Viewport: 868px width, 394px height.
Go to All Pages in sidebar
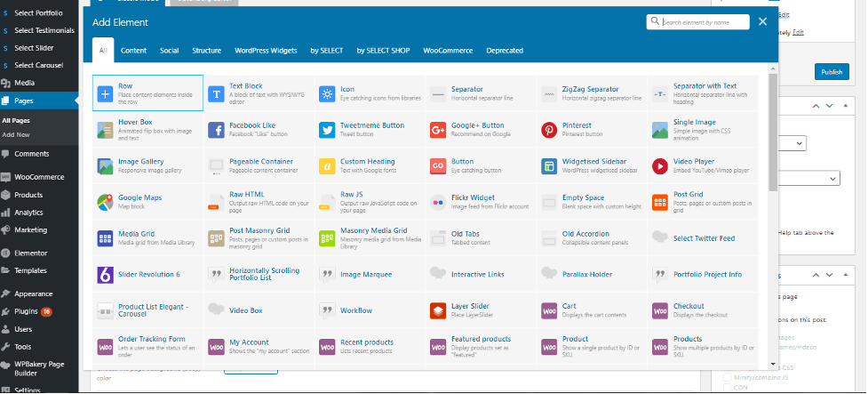click(x=16, y=120)
